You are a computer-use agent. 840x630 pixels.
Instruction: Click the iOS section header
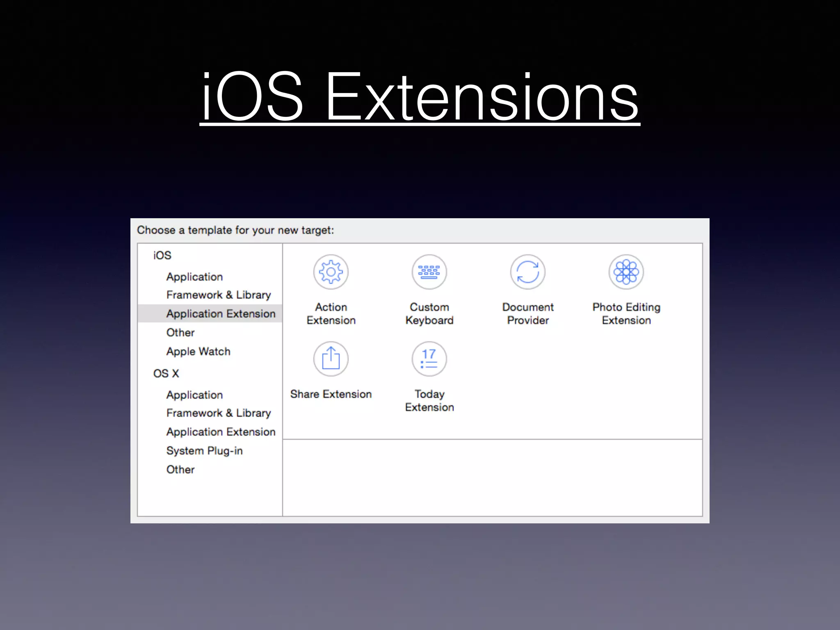(x=162, y=256)
